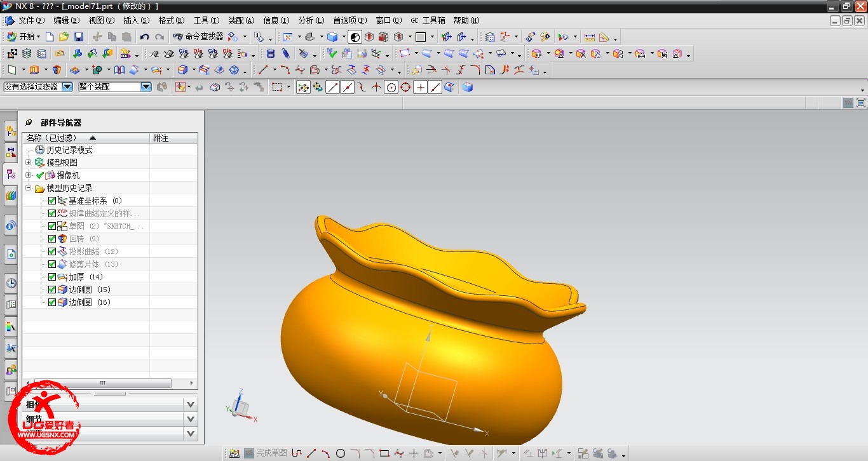Click navigator scrollbar right arrow
This screenshot has width=868, height=461.
[x=193, y=384]
